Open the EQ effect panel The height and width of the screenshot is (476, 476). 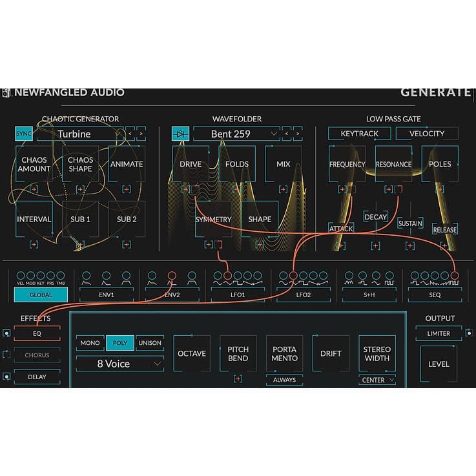tap(37, 333)
